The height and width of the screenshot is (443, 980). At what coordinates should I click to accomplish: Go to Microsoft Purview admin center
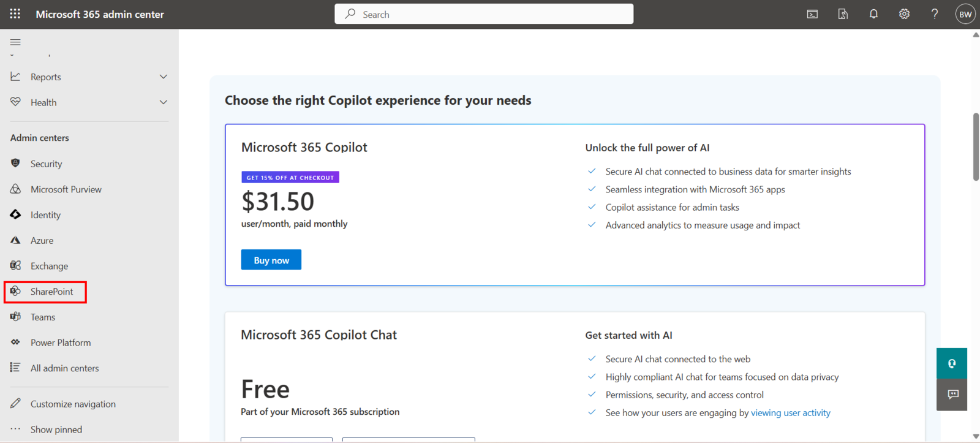tap(66, 189)
